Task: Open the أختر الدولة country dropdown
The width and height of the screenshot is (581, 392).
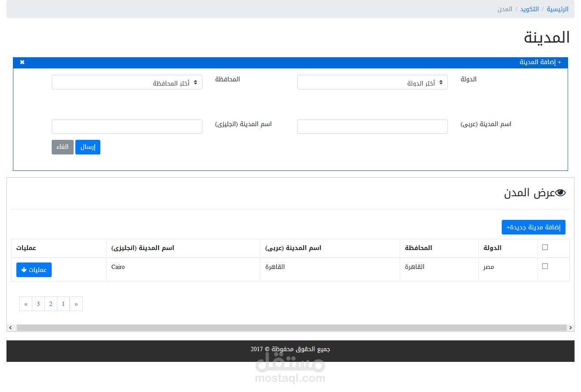Action: [x=373, y=82]
